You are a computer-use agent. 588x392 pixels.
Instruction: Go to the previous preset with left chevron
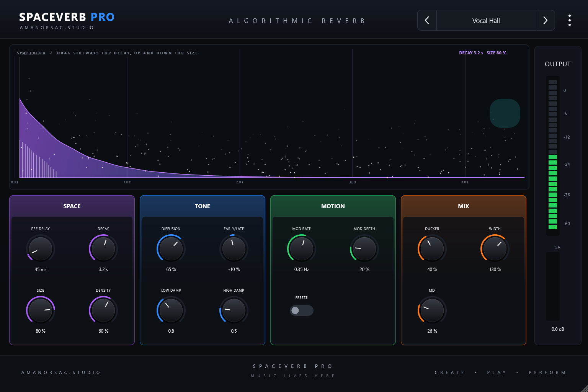(x=427, y=20)
